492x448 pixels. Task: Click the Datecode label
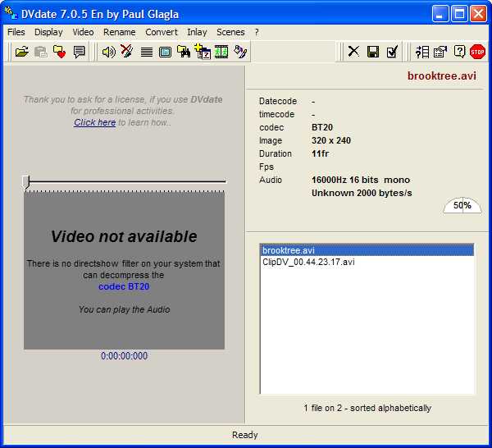pyautogui.click(x=278, y=101)
